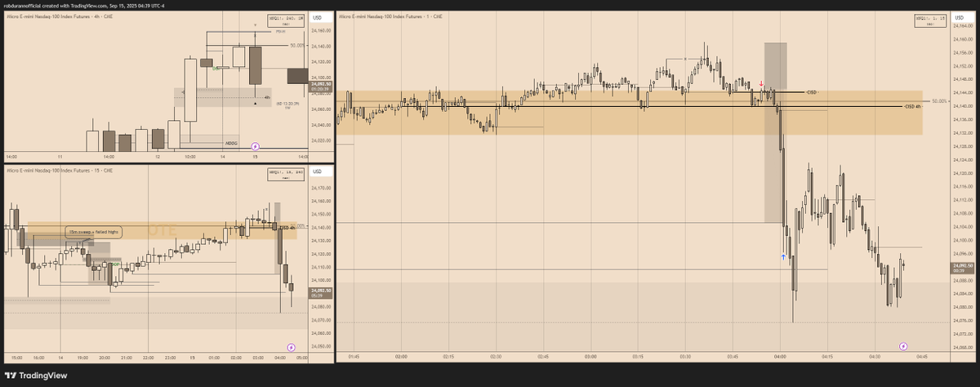The height and width of the screenshot is (387, 980).
Task: Click the 24,050.00 price on 15-minute chart axis
Action: pyautogui.click(x=321, y=346)
